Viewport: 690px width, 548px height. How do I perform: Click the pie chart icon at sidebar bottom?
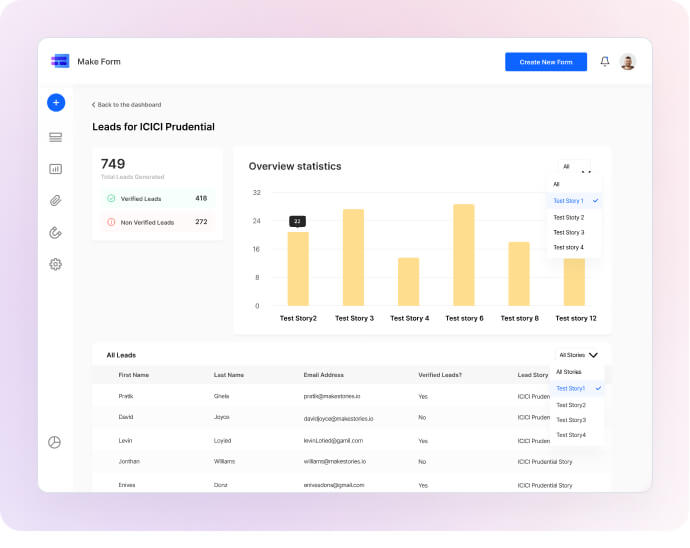[55, 442]
